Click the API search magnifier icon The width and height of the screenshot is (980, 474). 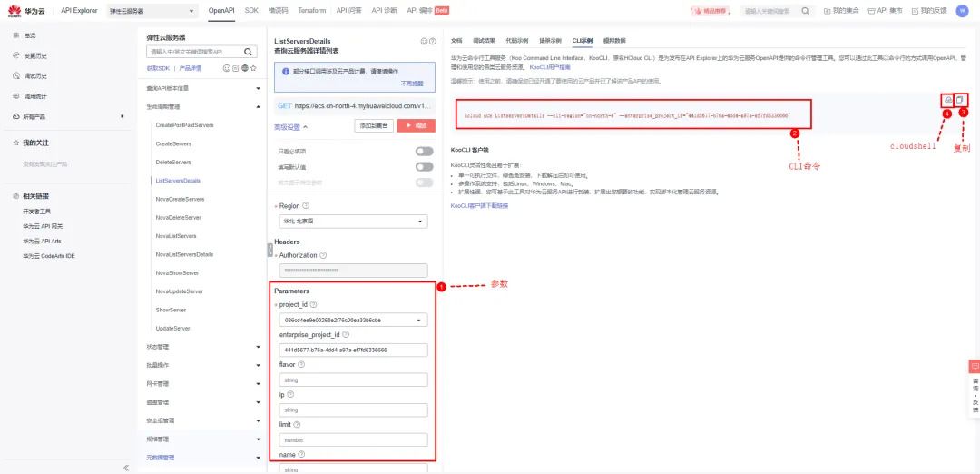[248, 52]
